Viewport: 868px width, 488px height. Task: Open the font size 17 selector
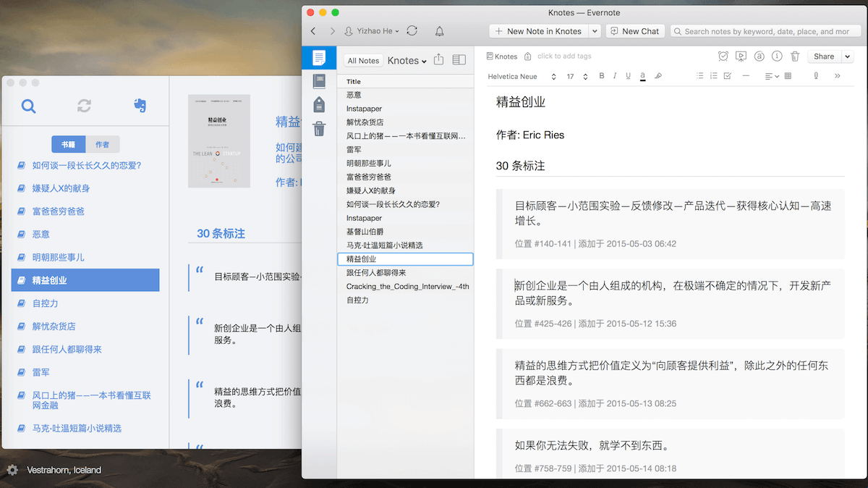tap(576, 77)
